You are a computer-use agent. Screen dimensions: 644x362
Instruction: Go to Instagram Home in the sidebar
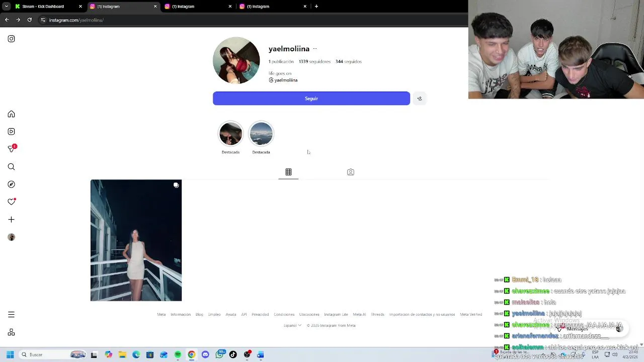click(11, 114)
